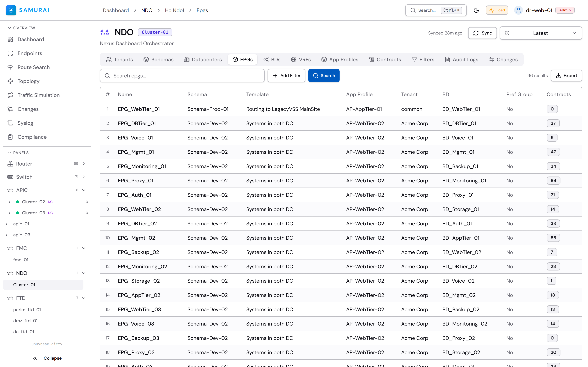Image resolution: width=588 pixels, height=367 pixels.
Task: Click the Add Filter button
Action: click(286, 76)
